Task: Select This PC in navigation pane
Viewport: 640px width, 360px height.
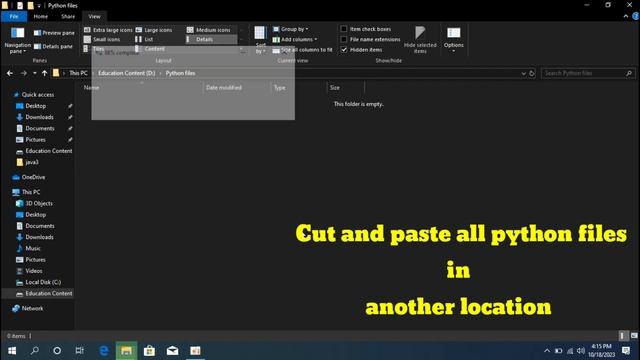Action: [x=31, y=192]
